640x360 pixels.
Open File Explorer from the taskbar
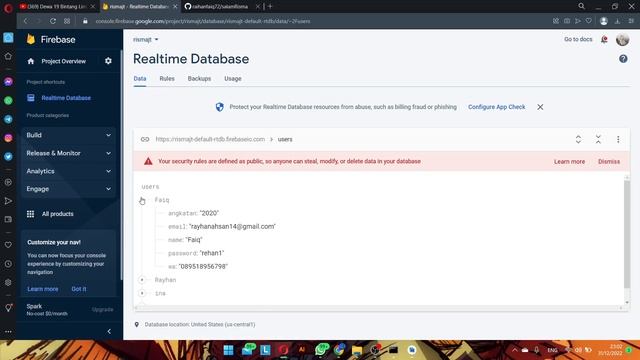tap(357, 350)
